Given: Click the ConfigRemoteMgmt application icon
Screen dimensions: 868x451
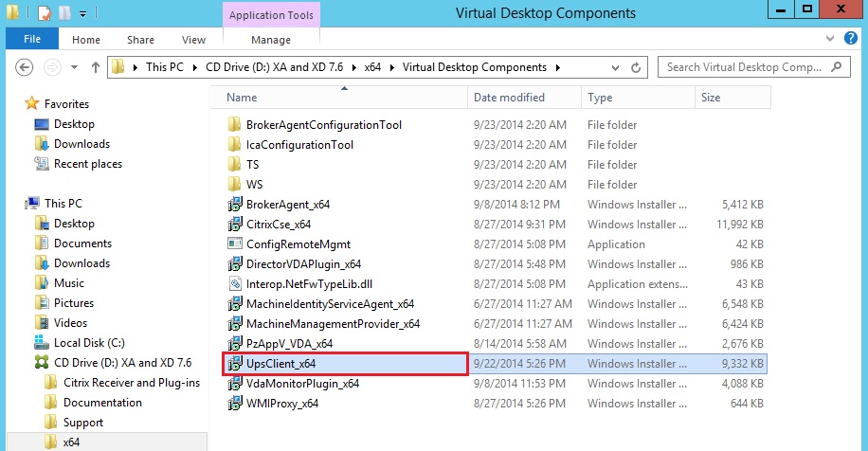Looking at the screenshot, I should coord(234,244).
